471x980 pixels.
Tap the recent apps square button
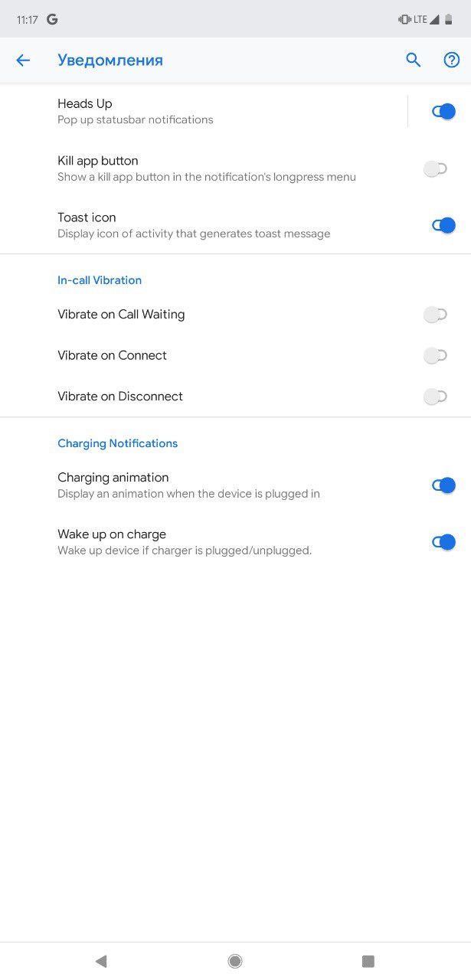368,961
